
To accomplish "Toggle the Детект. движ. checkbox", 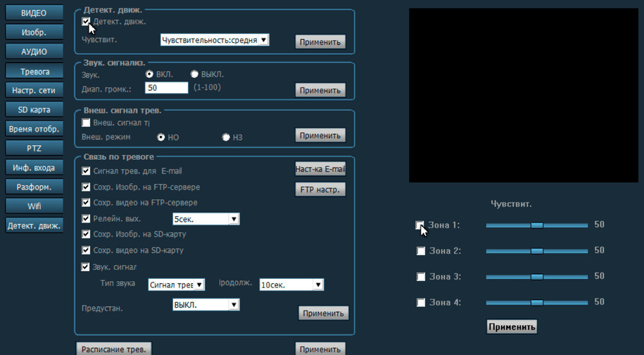I will pyautogui.click(x=87, y=22).
